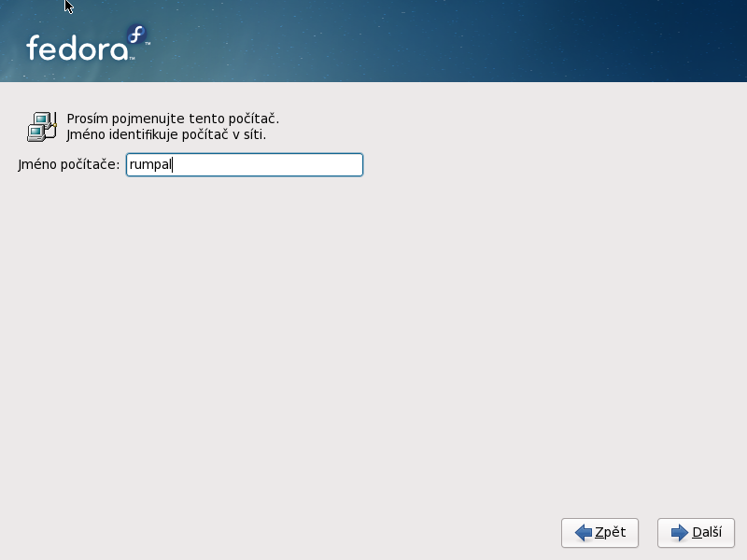Click the "rumpal" text in the hostname field

point(150,165)
